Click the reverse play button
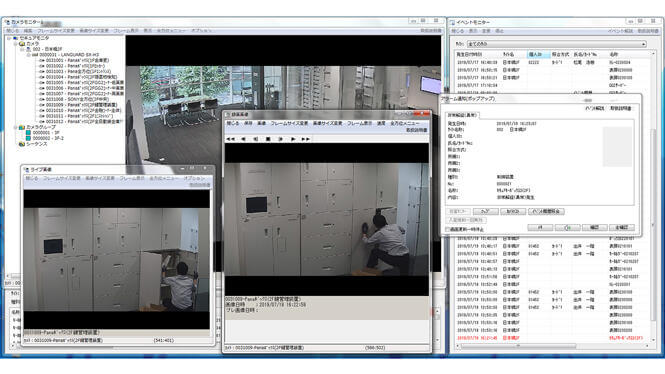The height and width of the screenshot is (374, 665). pos(243,139)
